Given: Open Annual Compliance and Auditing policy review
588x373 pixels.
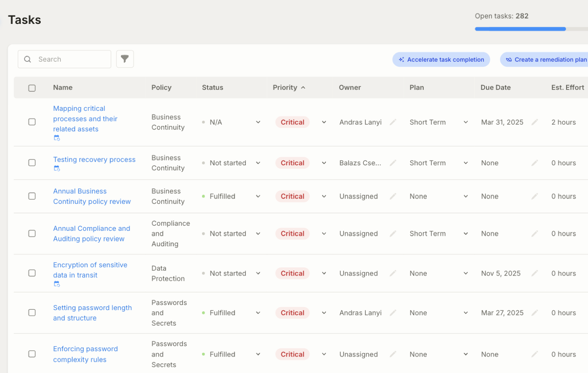Looking at the screenshot, I should pyautogui.click(x=92, y=234).
